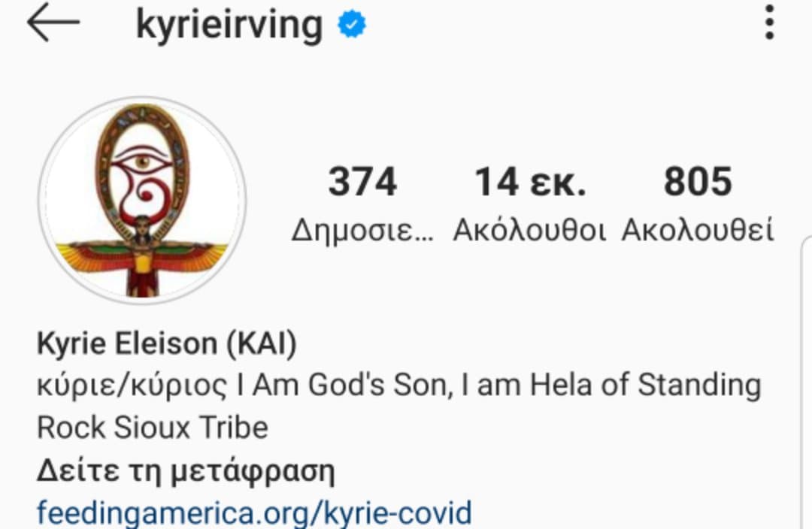Click the "Rock Sioux Tribe" bio line

(x=153, y=428)
